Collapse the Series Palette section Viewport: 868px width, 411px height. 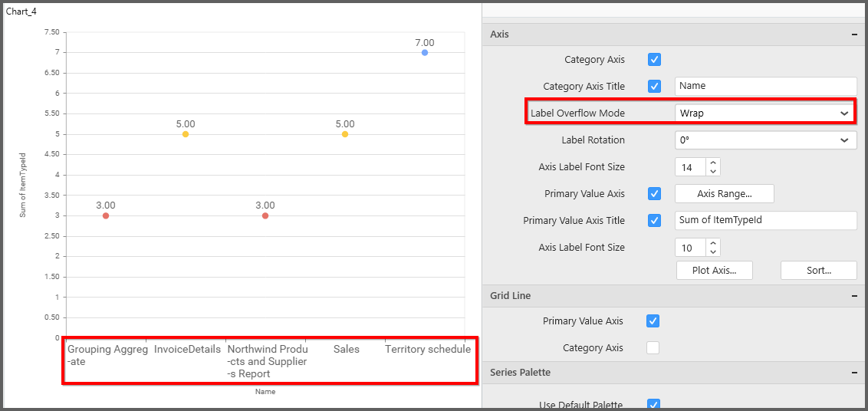click(x=853, y=373)
